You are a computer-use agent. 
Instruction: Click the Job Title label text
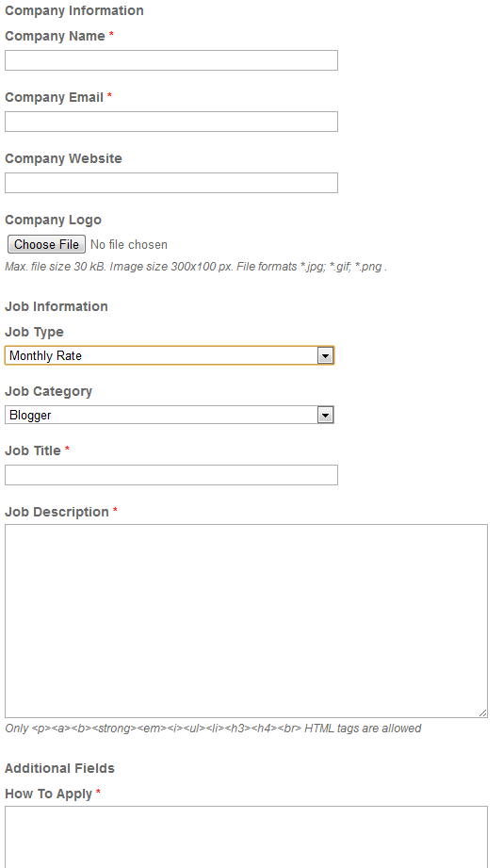(33, 450)
